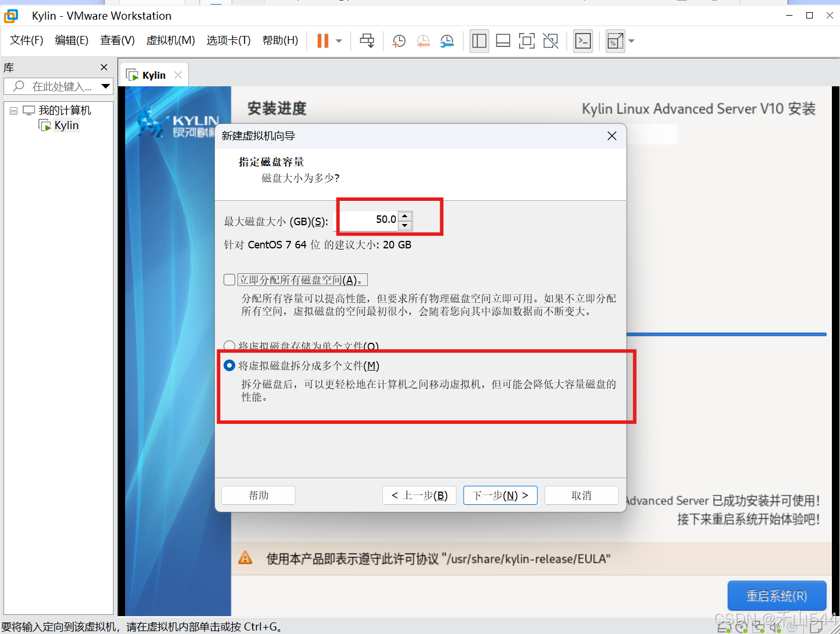Open the dropdown arrow beside the pause button
Screen dimensions: 840x634
click(x=339, y=41)
